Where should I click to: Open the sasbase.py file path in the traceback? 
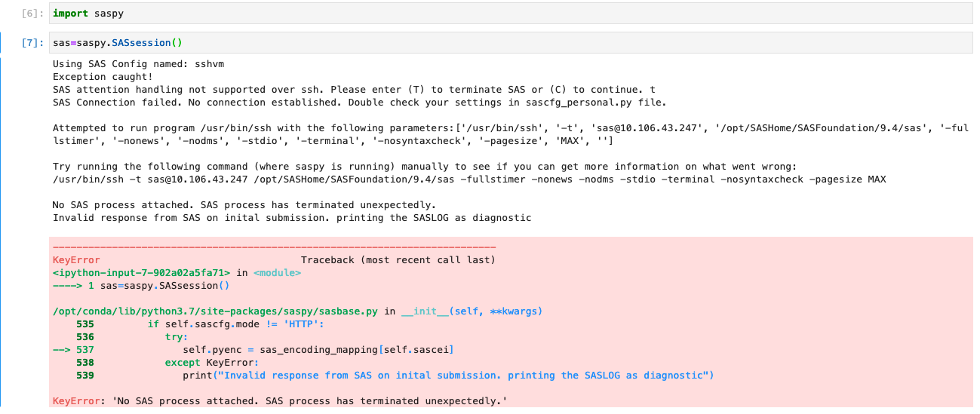coord(215,311)
